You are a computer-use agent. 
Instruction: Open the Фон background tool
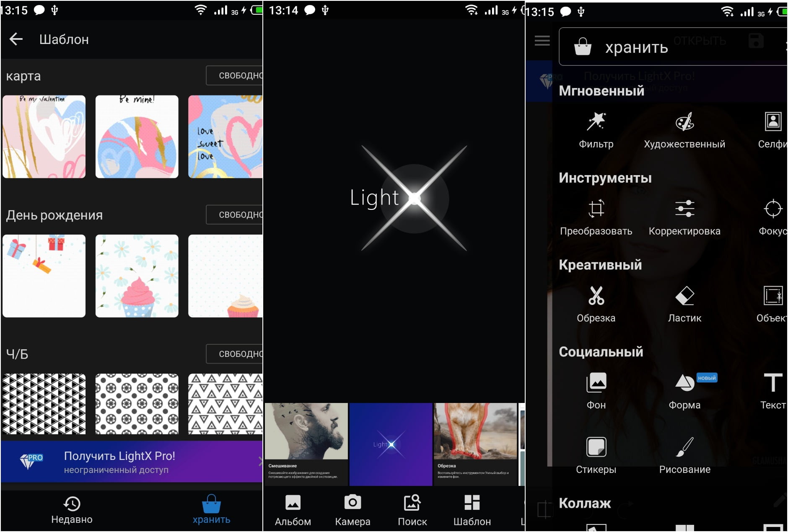pos(596,391)
